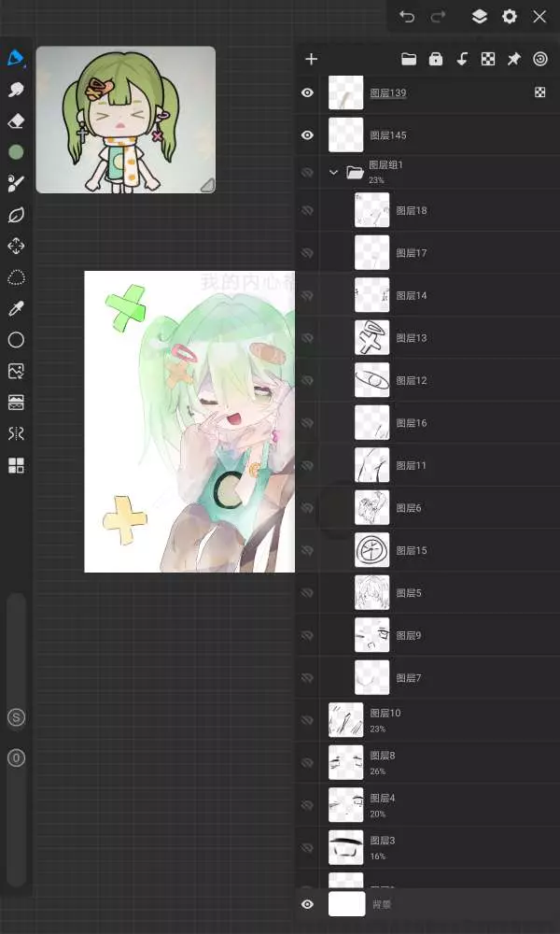Select layer name 图层11
The height and width of the screenshot is (934, 560).
(412, 465)
